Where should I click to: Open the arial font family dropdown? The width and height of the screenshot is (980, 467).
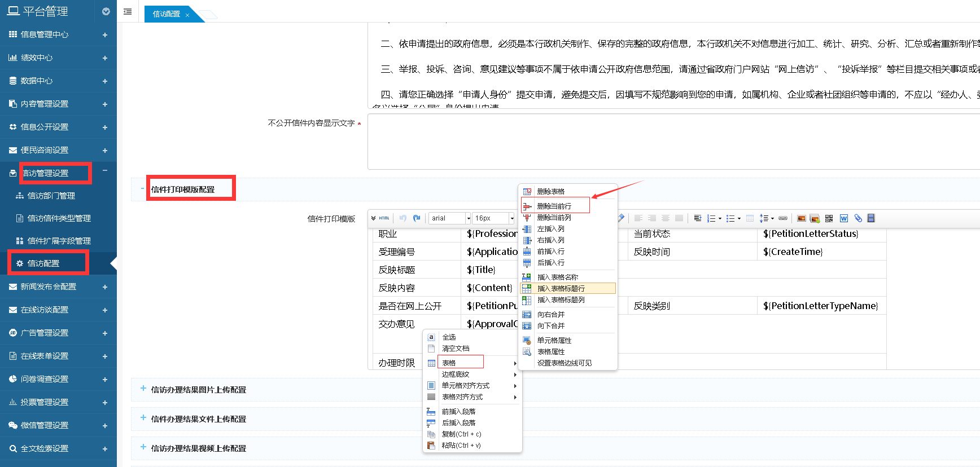[x=450, y=218]
